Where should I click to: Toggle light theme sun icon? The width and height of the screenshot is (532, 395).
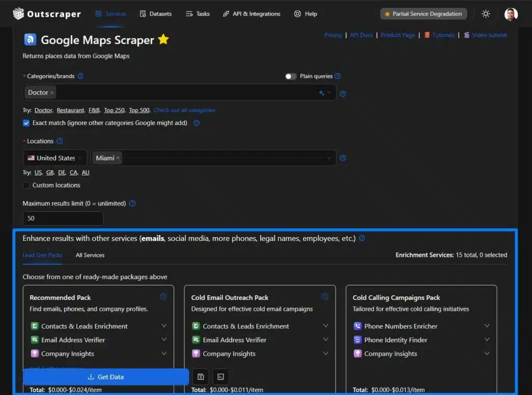pos(486,14)
